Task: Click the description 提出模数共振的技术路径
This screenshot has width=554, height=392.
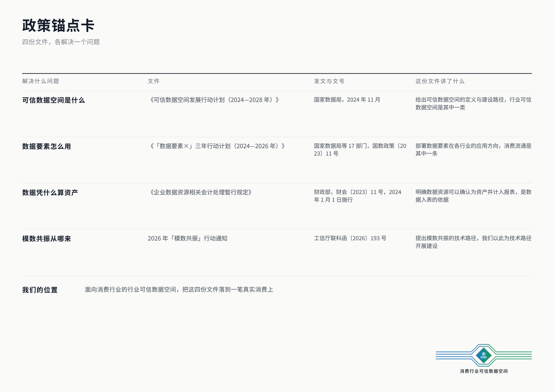Action: pos(473,242)
